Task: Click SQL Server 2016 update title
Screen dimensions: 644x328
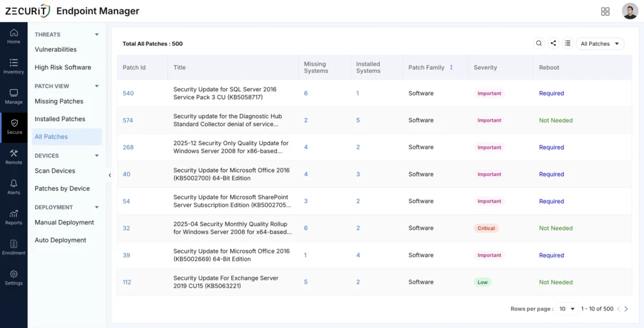Action: pyautogui.click(x=225, y=93)
